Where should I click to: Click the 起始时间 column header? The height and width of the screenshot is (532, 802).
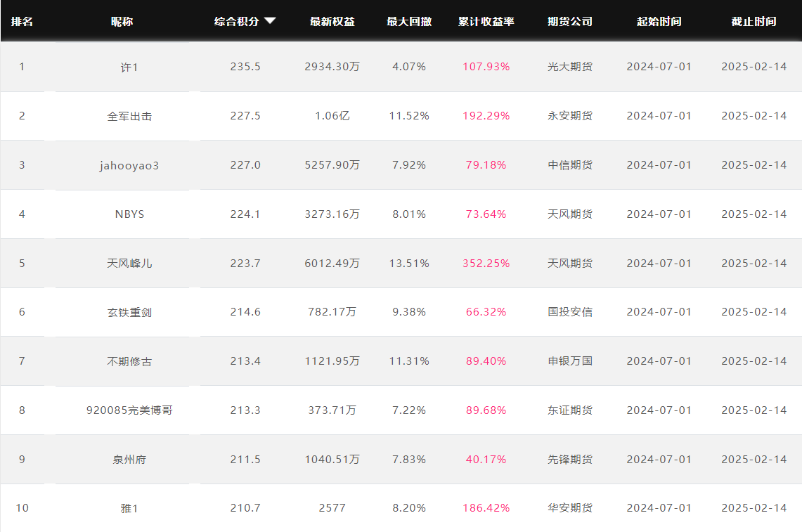[659, 22]
